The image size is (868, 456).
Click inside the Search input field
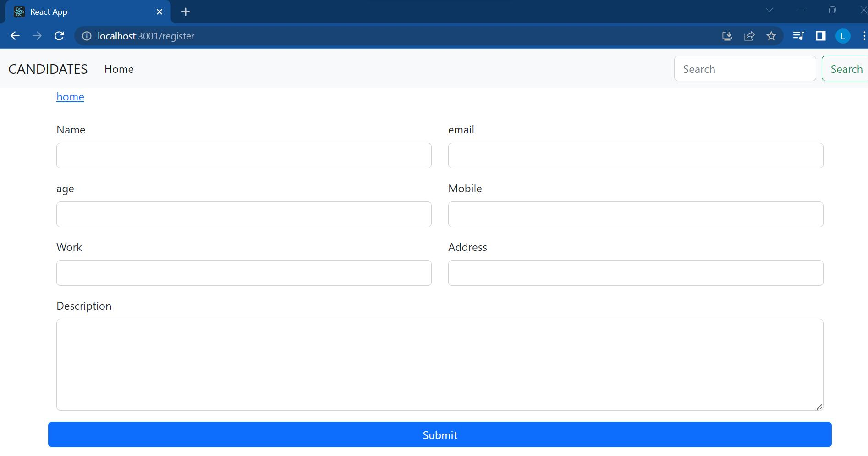[x=744, y=68]
